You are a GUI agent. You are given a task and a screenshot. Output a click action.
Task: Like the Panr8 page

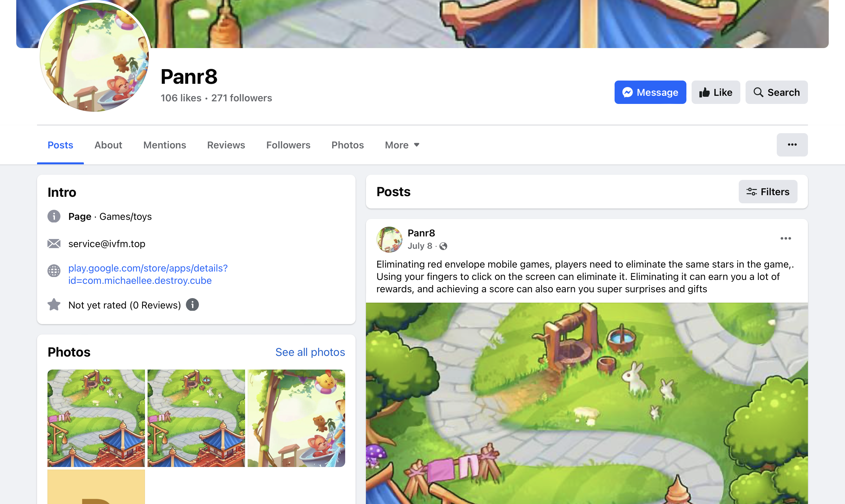click(716, 92)
